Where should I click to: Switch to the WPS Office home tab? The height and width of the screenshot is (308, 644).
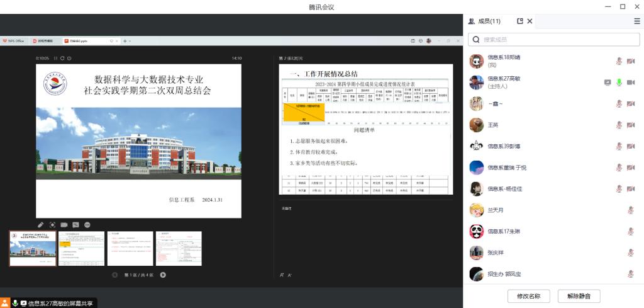(x=14, y=41)
